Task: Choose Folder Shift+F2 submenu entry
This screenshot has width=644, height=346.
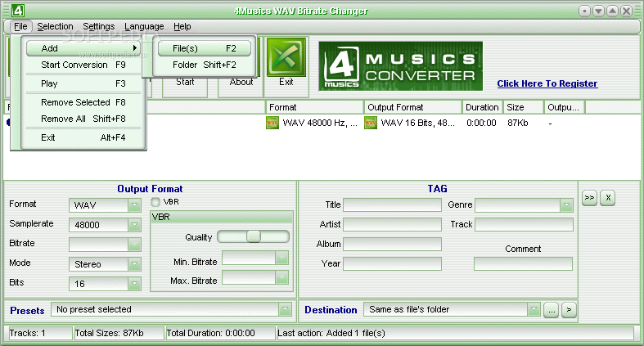Action: pos(205,65)
